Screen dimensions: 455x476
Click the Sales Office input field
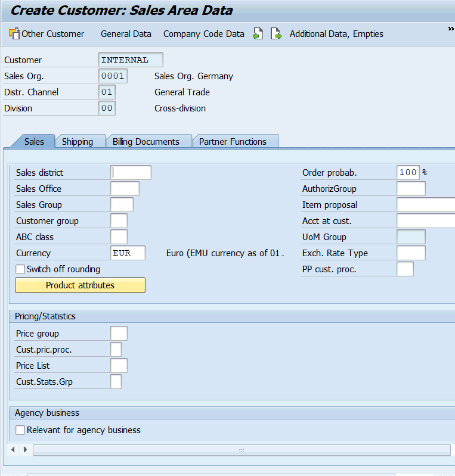pyautogui.click(x=125, y=188)
